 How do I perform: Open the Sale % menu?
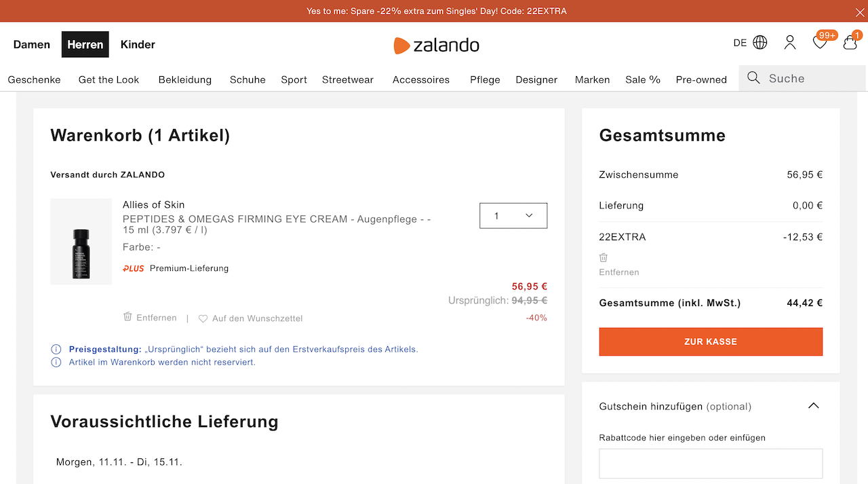click(x=643, y=79)
